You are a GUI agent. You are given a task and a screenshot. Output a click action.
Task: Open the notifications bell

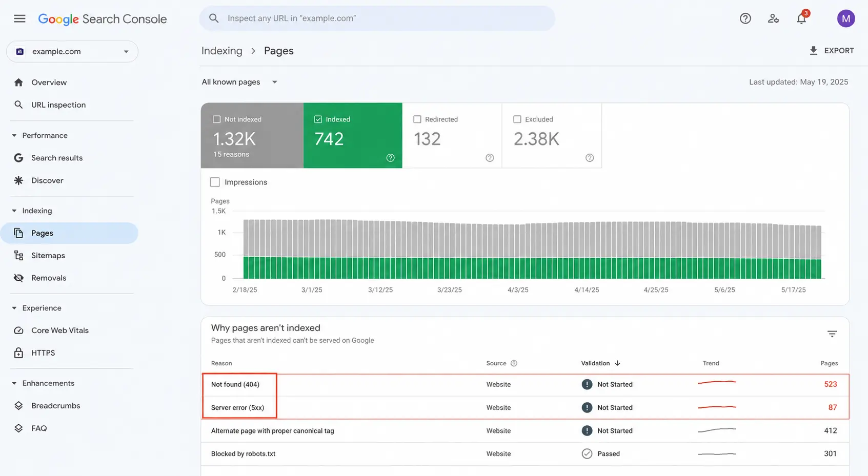pyautogui.click(x=801, y=18)
